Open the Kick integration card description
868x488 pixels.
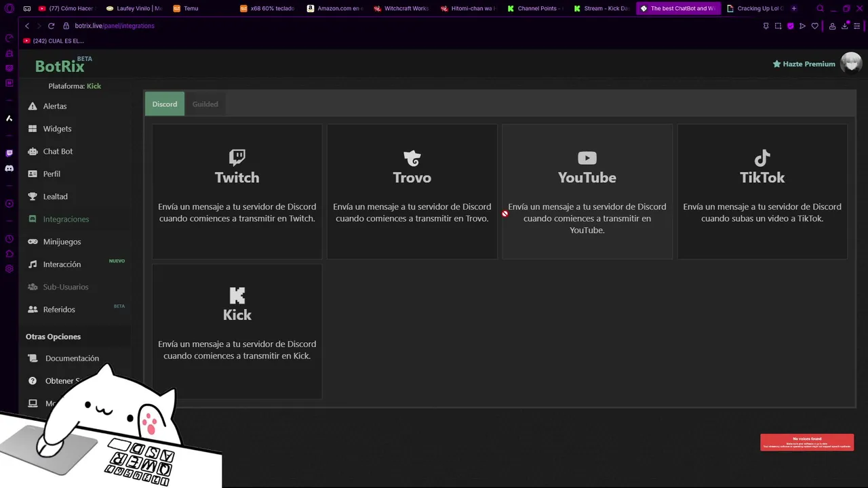(237, 350)
